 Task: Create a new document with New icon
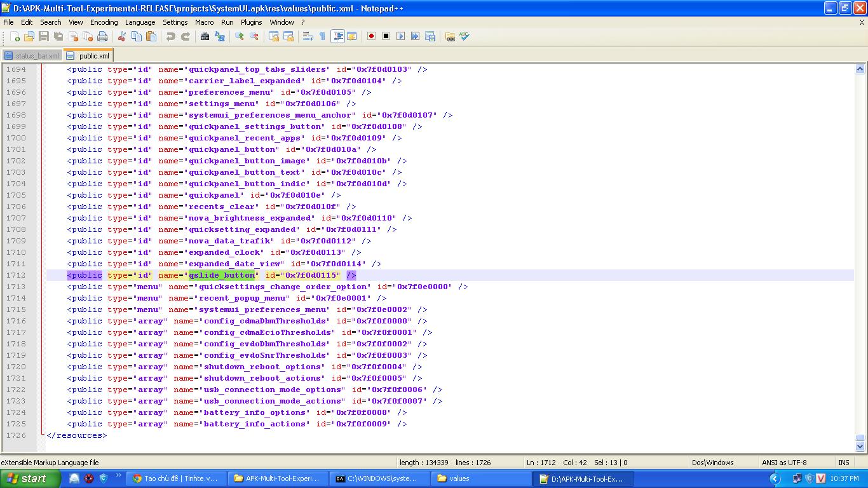coord(15,37)
